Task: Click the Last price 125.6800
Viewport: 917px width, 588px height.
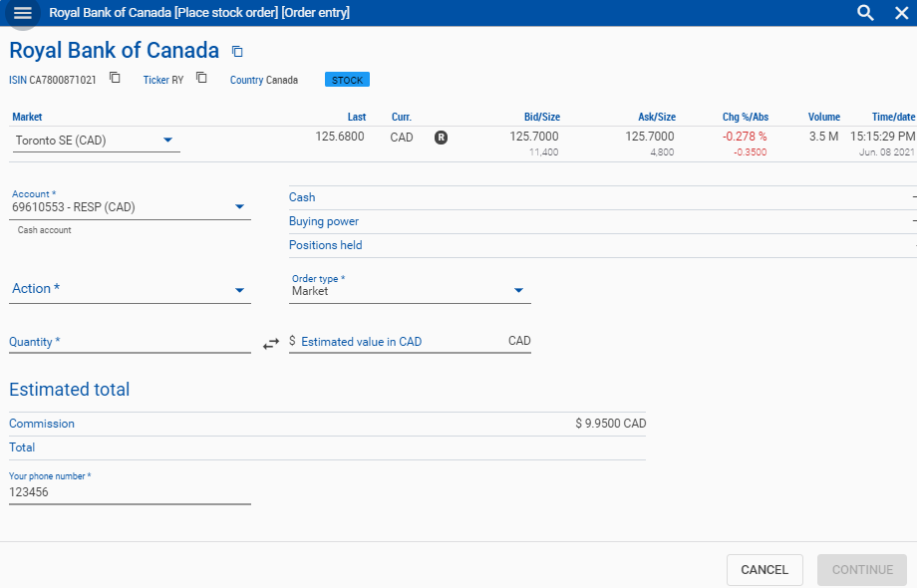Action: coord(340,137)
